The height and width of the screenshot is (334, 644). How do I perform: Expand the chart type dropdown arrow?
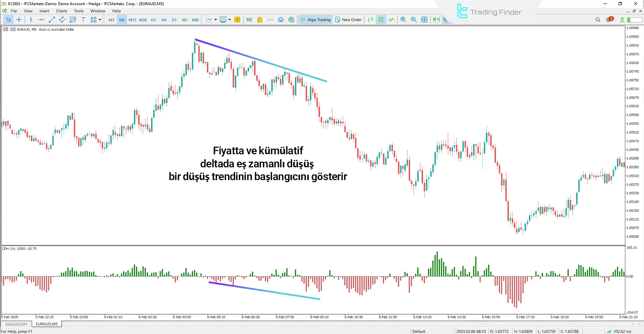pos(215,20)
